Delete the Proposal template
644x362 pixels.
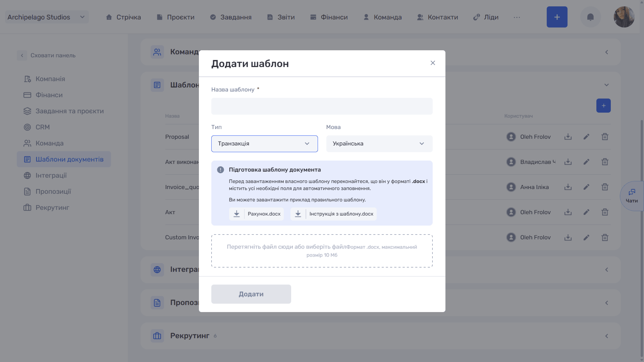(605, 137)
